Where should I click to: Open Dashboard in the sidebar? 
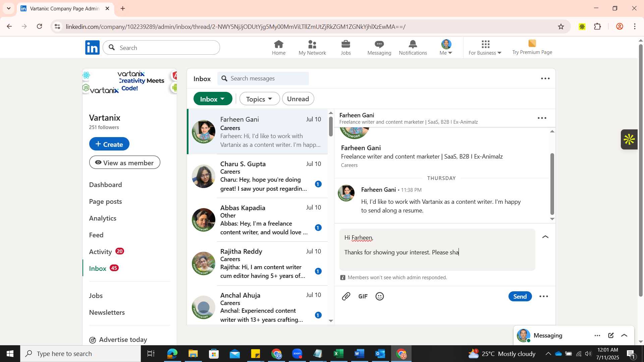click(x=106, y=185)
